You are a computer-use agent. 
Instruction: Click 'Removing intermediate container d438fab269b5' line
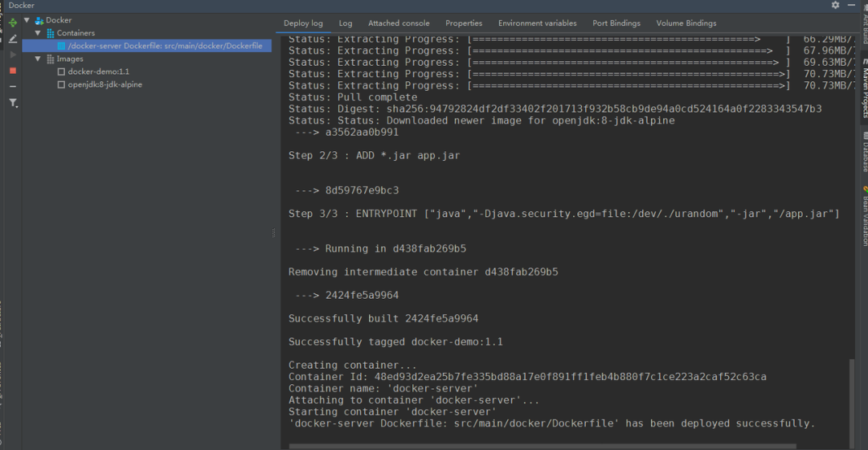click(424, 272)
